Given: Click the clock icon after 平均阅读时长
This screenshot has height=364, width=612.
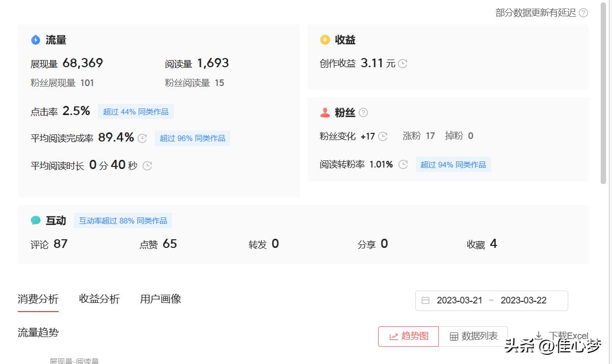Looking at the screenshot, I should click(147, 165).
